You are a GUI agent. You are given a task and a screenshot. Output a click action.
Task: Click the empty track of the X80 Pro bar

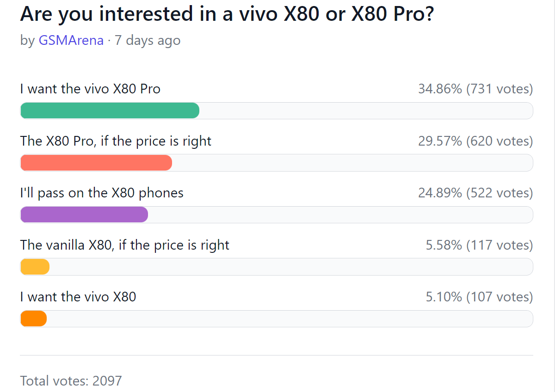tap(366, 110)
